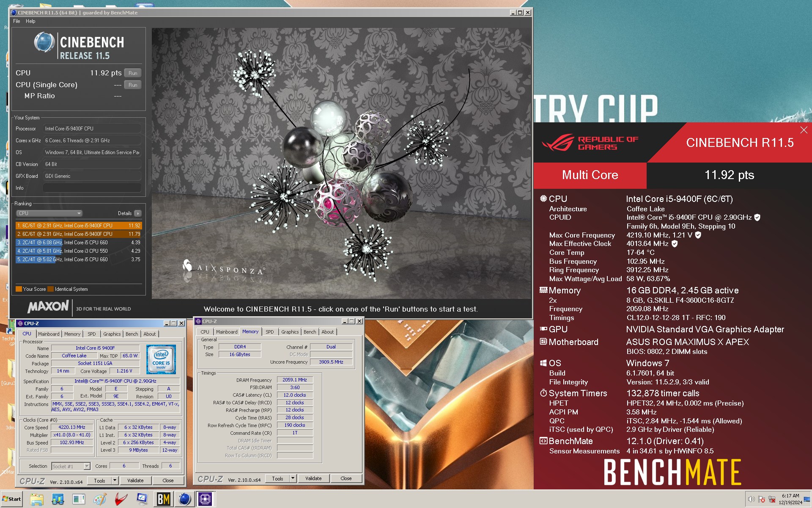812x508 pixels.
Task: Run the Cinebench CPU multi-core test
Action: click(133, 73)
